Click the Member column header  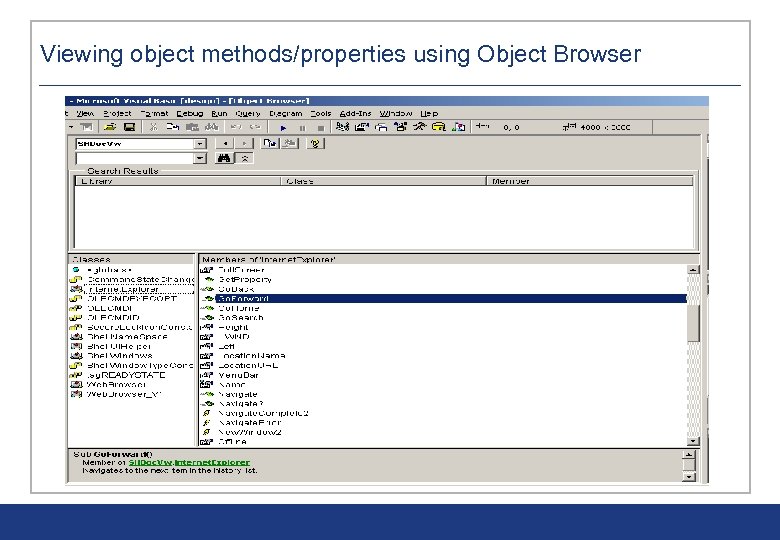click(x=589, y=181)
